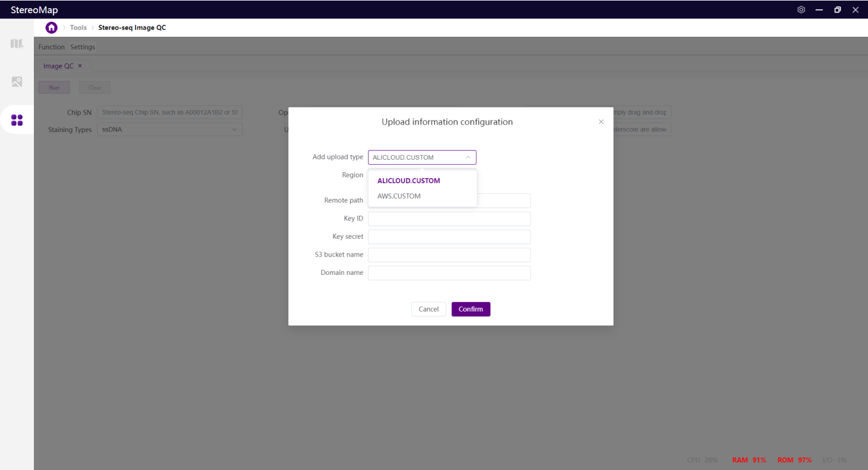Open the map viewer sidebar icon
The height and width of the screenshot is (470, 868).
17,44
